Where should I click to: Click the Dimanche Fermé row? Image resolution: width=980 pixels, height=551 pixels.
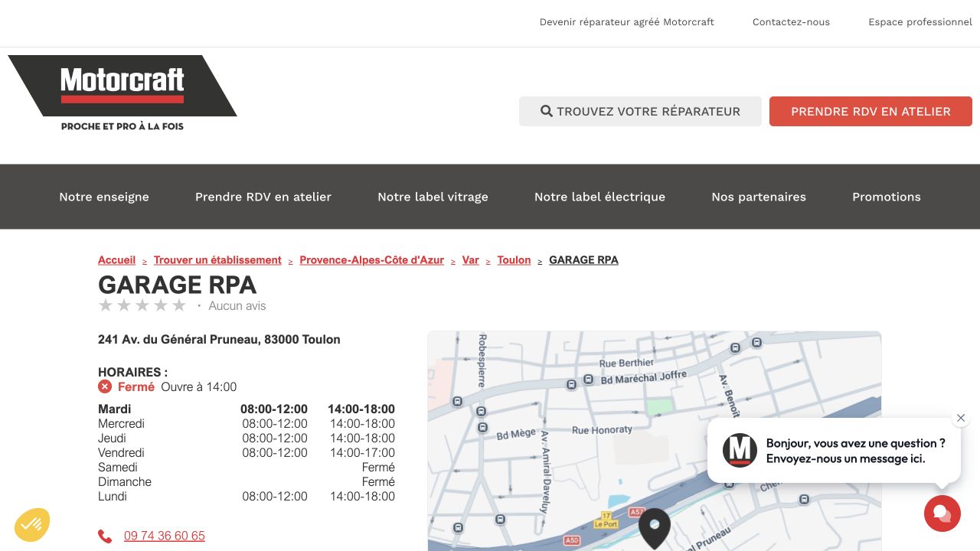pyautogui.click(x=247, y=482)
